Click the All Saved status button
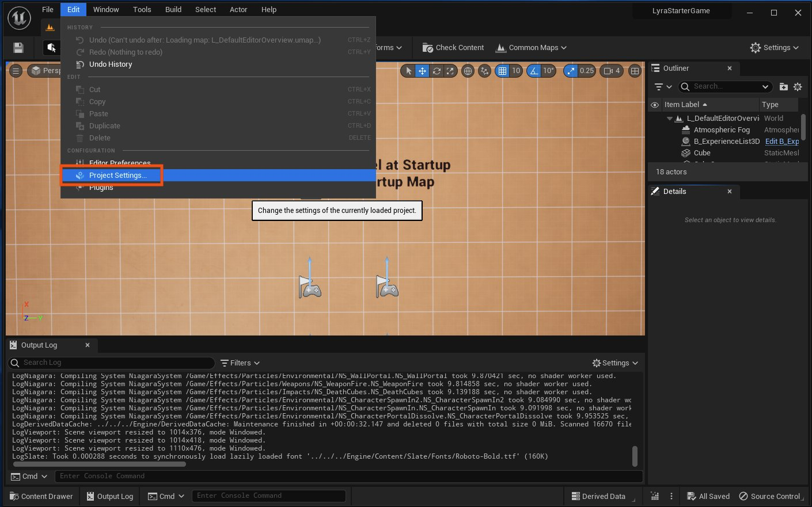 tap(708, 497)
